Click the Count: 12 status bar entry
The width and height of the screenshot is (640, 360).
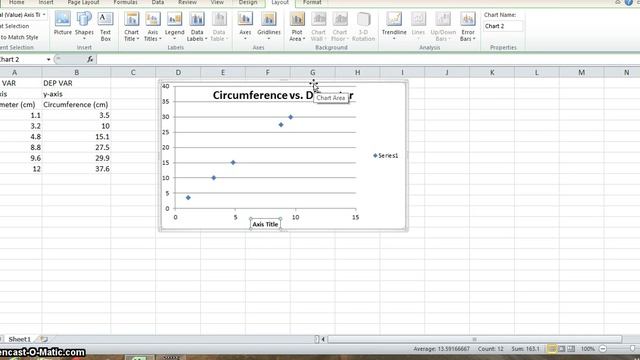[491, 349]
